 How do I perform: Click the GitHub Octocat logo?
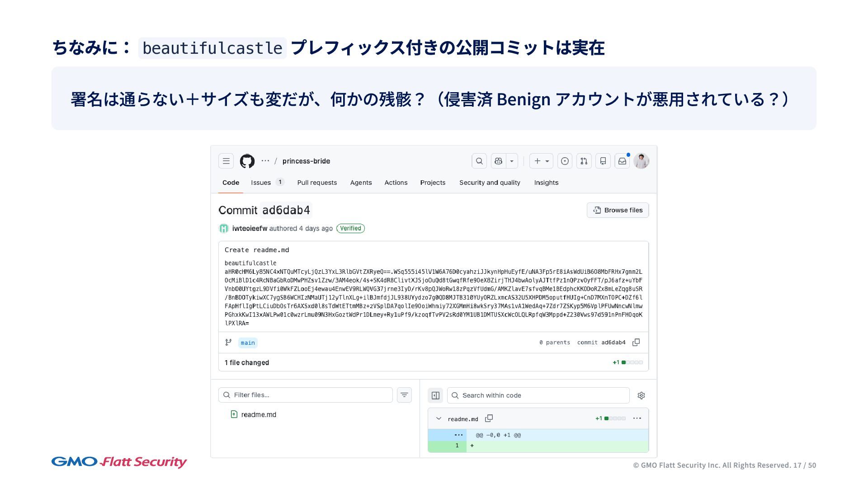pos(247,161)
